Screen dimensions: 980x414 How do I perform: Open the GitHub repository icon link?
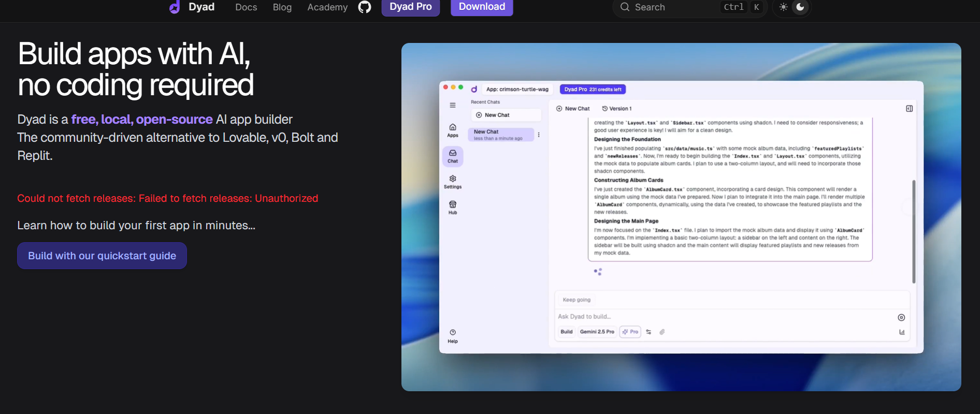pos(365,7)
